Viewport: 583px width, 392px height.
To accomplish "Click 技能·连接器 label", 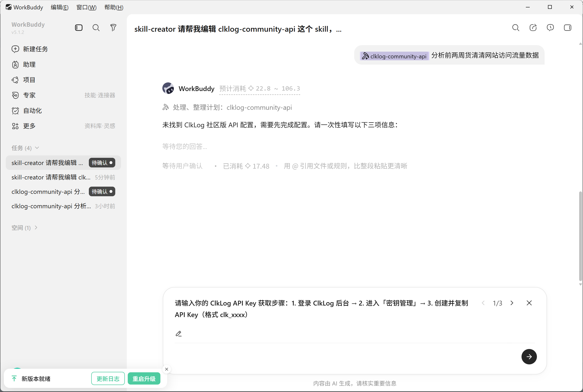I will click(x=100, y=95).
